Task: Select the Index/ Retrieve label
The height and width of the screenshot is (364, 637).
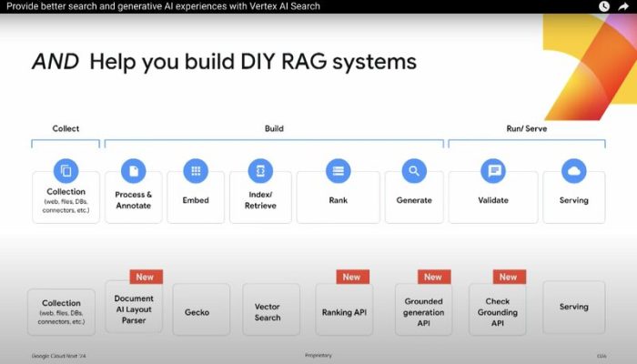Action: pos(260,200)
